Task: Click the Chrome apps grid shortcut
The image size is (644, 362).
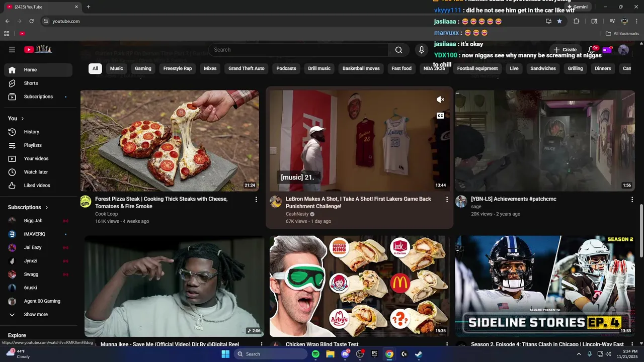Action: (7, 34)
